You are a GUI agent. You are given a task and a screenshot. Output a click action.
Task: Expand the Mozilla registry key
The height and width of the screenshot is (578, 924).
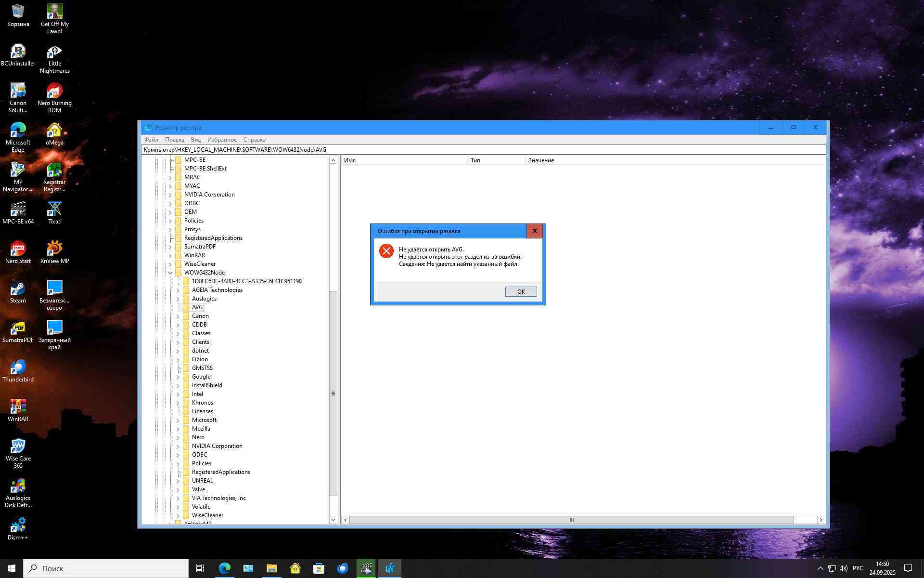click(178, 429)
